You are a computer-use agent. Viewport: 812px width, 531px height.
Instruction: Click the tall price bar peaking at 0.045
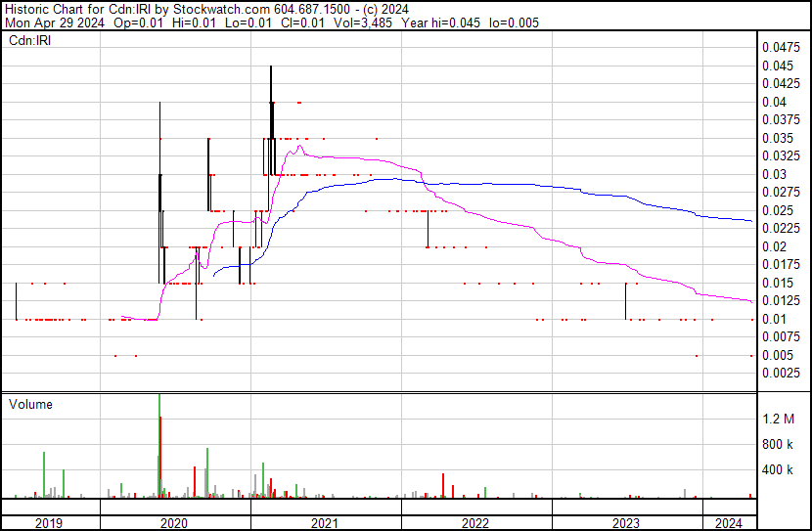pyautogui.click(x=271, y=120)
